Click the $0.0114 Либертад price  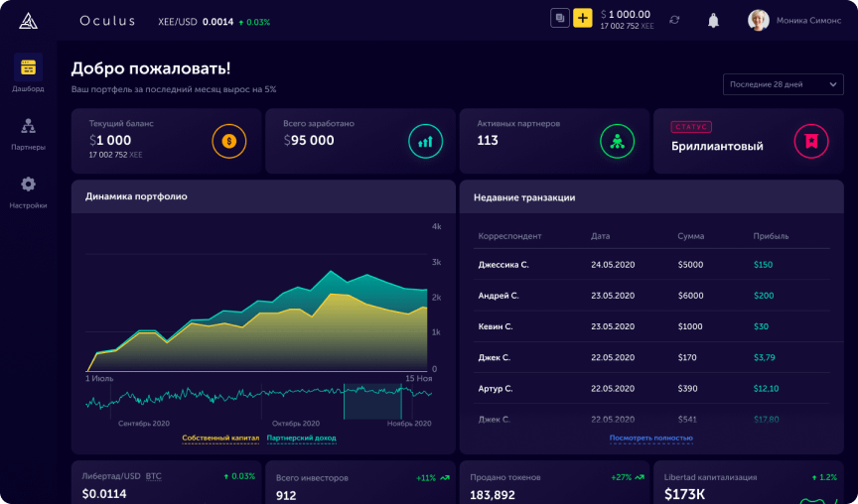click(104, 494)
